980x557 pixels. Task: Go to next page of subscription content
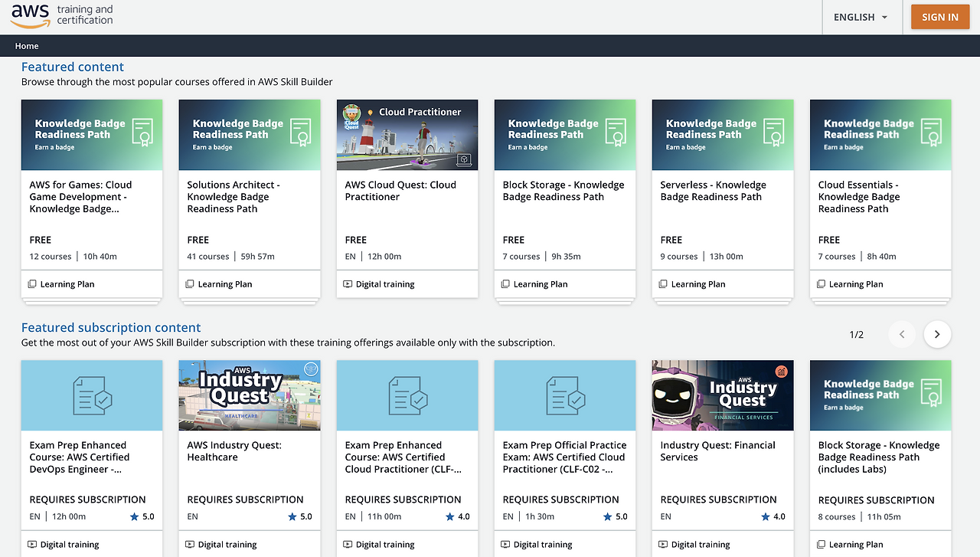click(x=938, y=334)
